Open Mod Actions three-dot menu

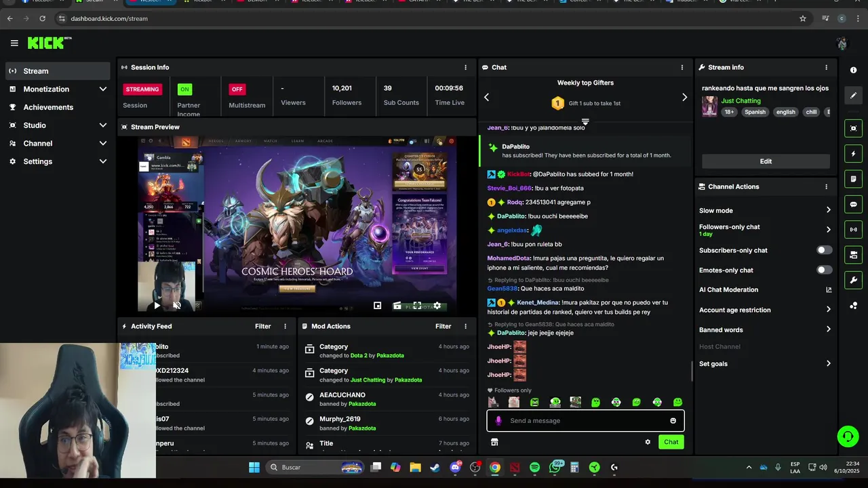pyautogui.click(x=465, y=326)
